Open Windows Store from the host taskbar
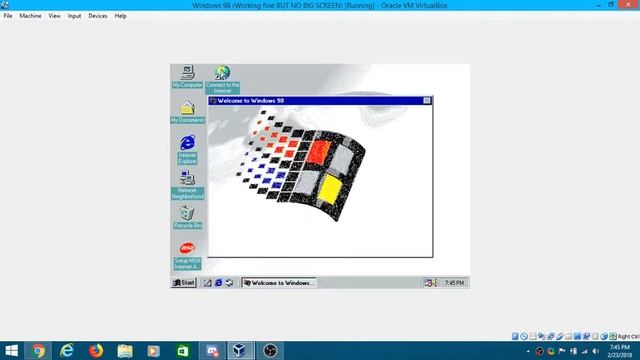 tap(182, 351)
